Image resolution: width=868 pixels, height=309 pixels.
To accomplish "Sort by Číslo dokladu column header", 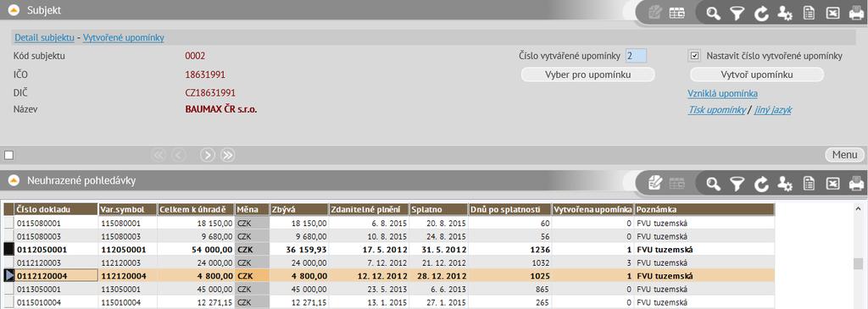I will tap(57, 209).
